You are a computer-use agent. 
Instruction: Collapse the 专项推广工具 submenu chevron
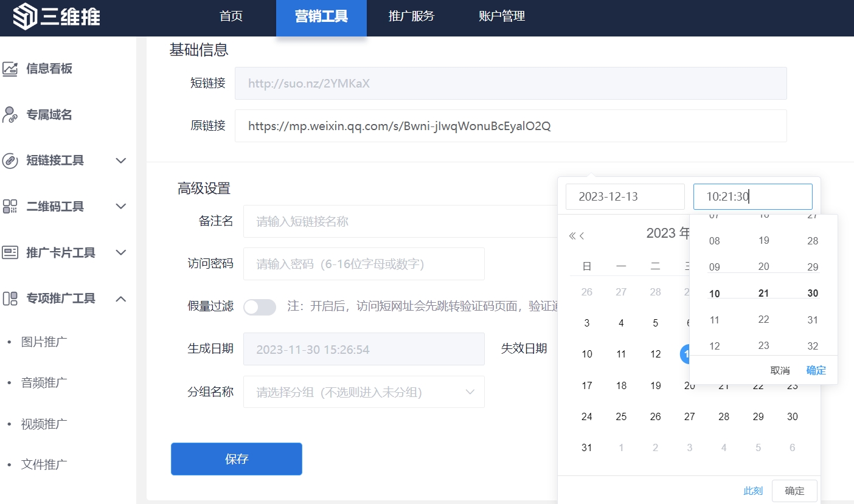point(121,299)
